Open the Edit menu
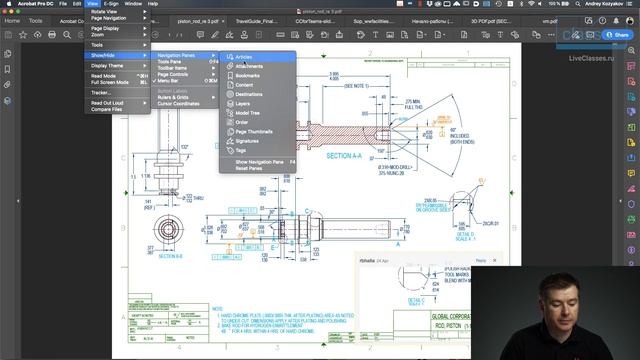Viewport: 640px width, 360px height. (77, 4)
